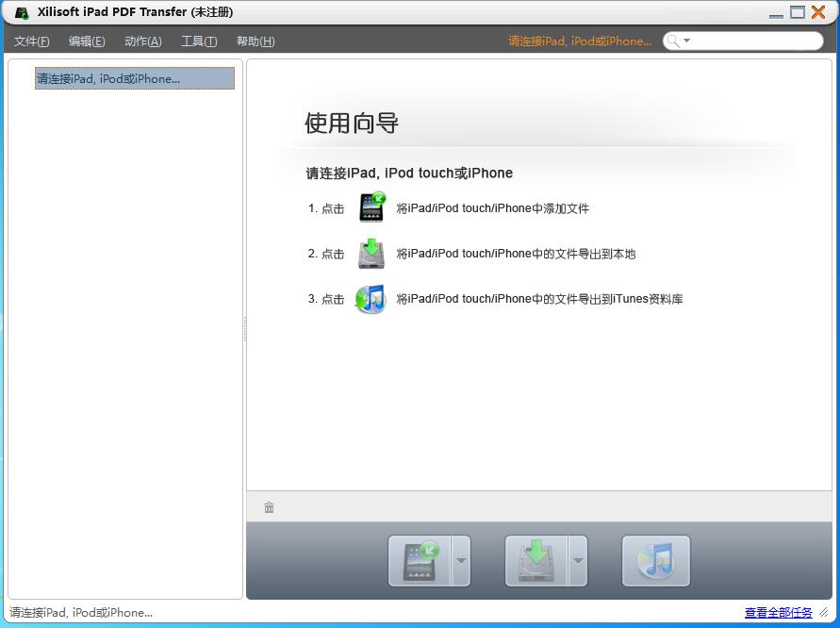Click text 将iPad/iPod touch/iPhone中的文件导出到本地

pos(516,254)
